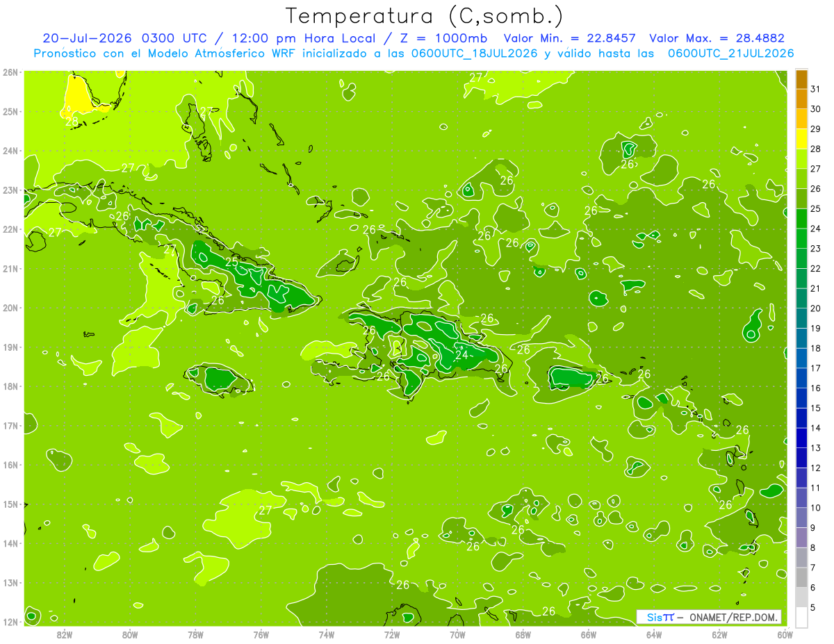Click the "70W" longitude label
The width and height of the screenshot is (834, 644).
(457, 634)
